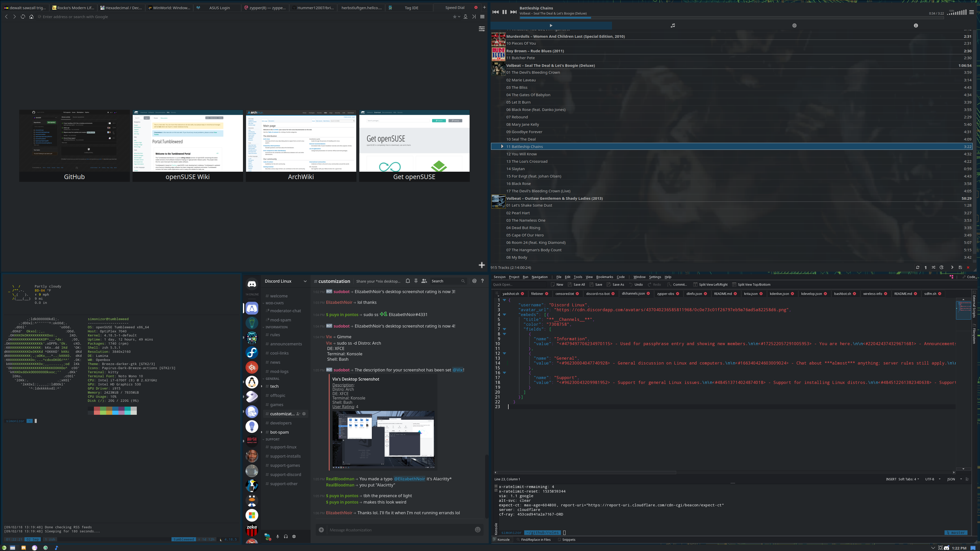Open the #announcements channel

(x=286, y=344)
